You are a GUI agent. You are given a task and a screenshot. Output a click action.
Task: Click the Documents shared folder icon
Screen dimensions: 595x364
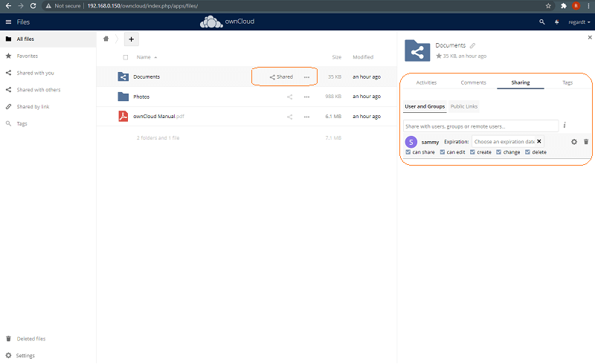click(123, 77)
